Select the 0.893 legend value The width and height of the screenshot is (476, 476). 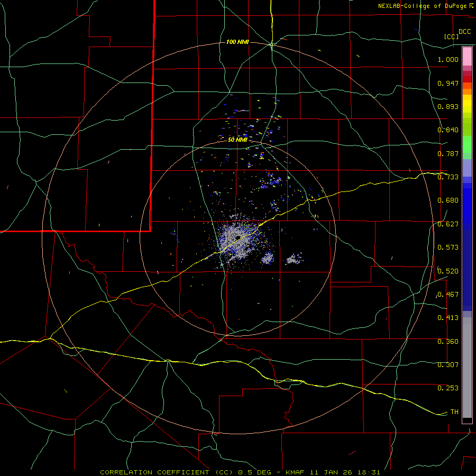pos(448,106)
